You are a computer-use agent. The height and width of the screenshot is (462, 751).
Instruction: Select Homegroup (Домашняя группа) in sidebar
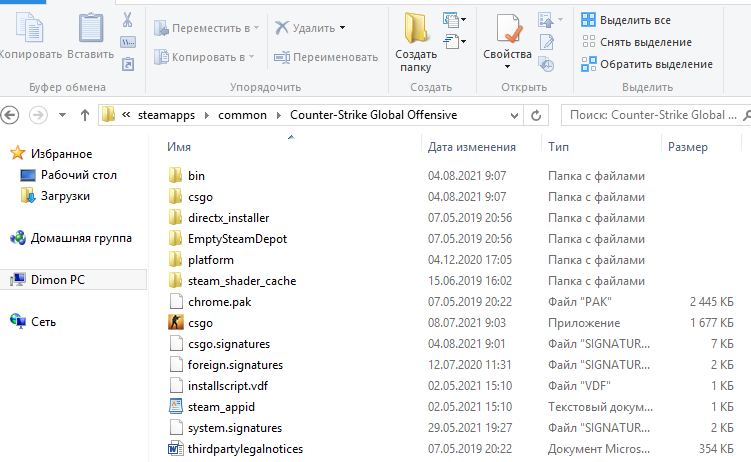[71, 238]
